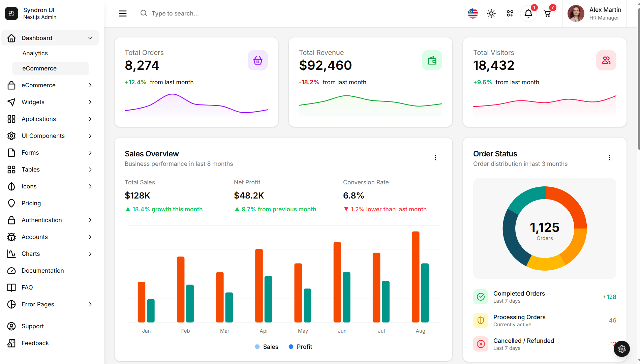Viewport: 640px width, 364px height.
Task: Open the Support menu item
Action: [50, 326]
